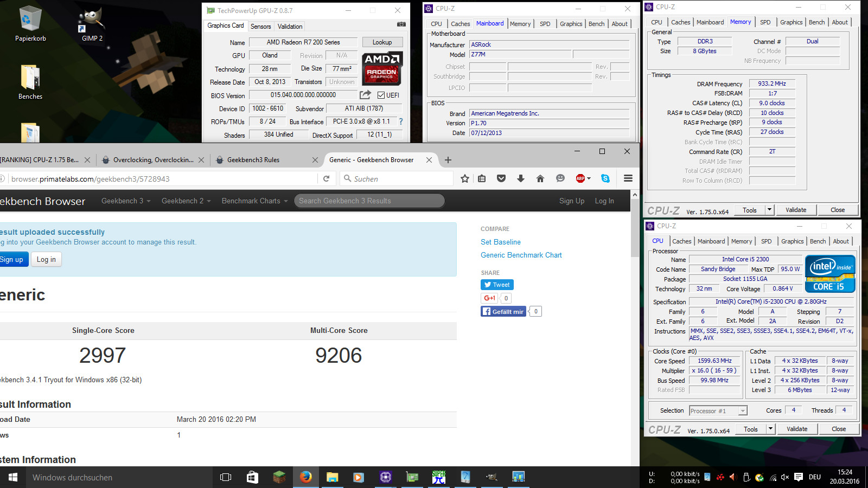The image size is (868, 488).
Task: Open Tools dropdown arrow in CPU-Z Memory window
Action: click(x=769, y=210)
